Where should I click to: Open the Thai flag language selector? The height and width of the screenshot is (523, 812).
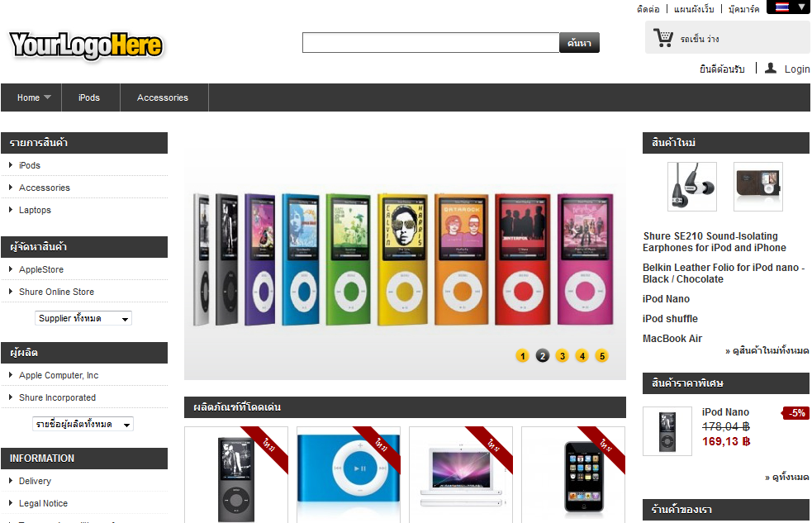pos(788,7)
